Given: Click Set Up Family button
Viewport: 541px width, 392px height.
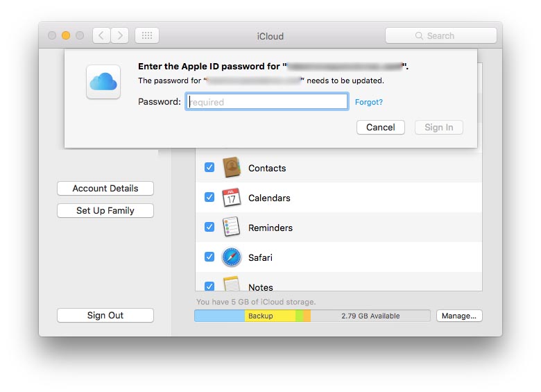Looking at the screenshot, I should pos(105,210).
